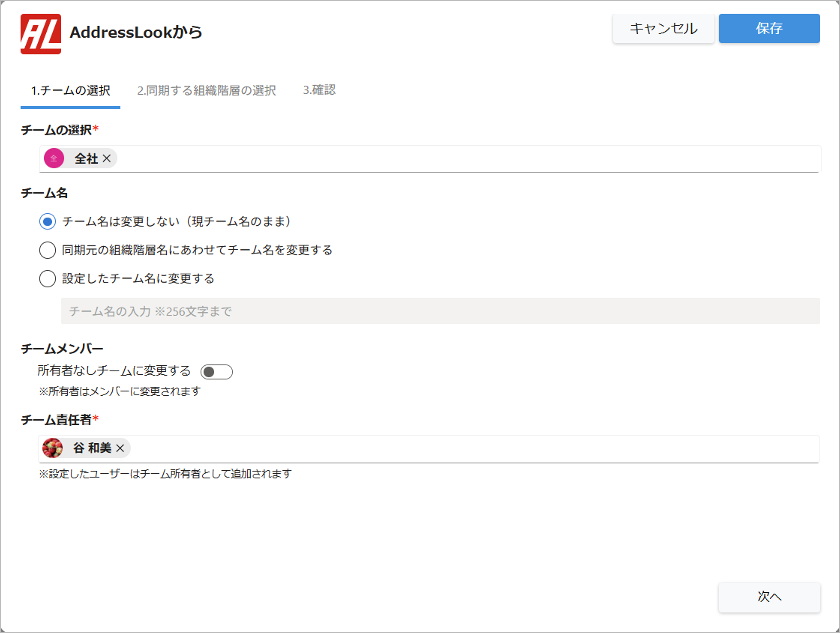Go to the 3.確認 tab
Image resolution: width=840 pixels, height=633 pixels.
click(319, 90)
